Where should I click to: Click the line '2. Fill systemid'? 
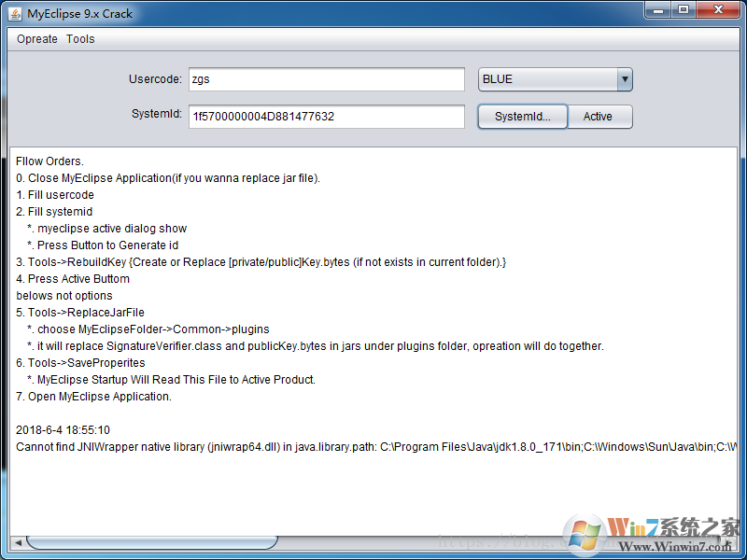tap(54, 212)
